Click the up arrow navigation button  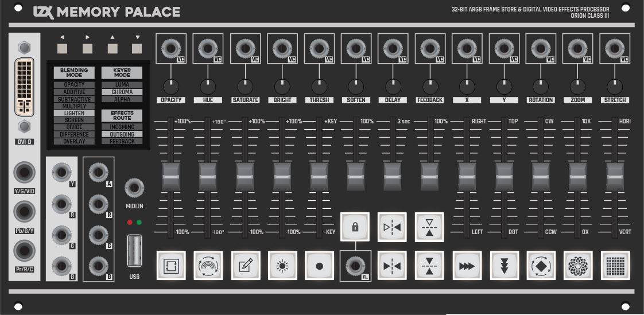(x=112, y=49)
